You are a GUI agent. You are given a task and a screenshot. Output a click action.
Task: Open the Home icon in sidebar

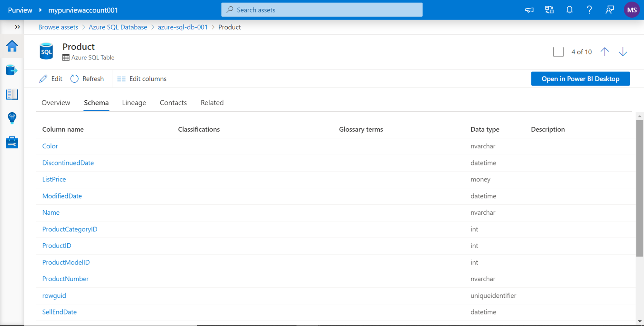12,46
